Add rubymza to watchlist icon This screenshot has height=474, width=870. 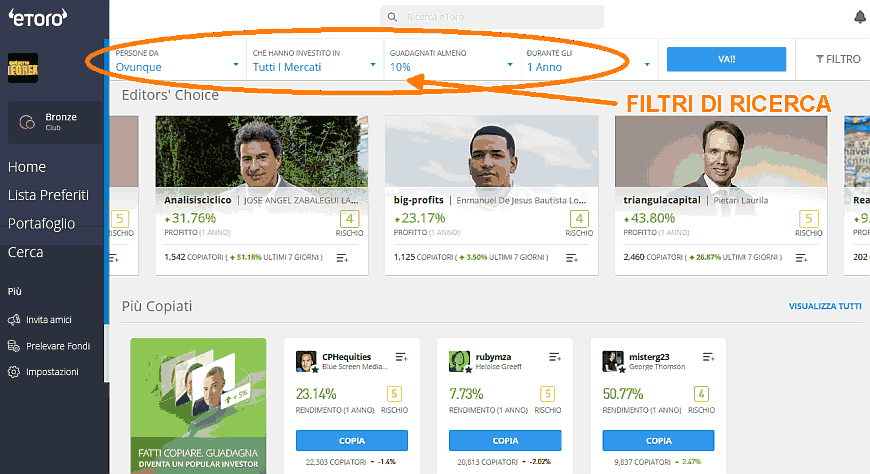click(x=555, y=357)
